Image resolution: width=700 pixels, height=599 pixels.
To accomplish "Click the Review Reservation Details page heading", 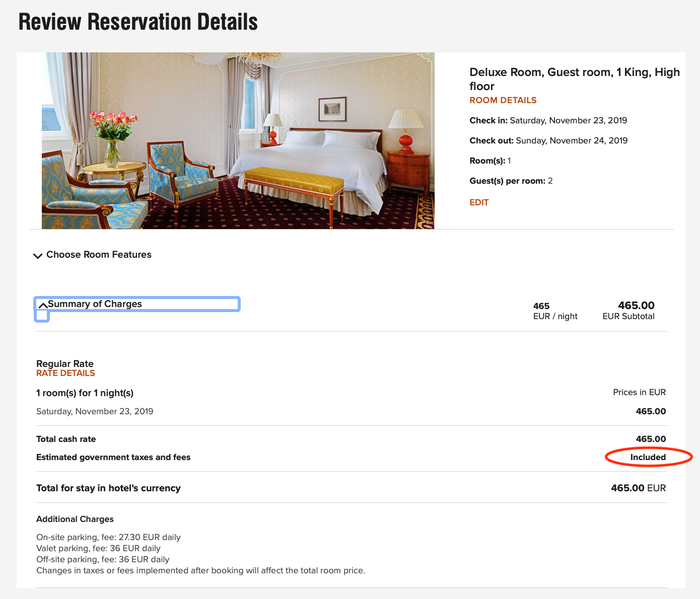I will click(x=138, y=22).
